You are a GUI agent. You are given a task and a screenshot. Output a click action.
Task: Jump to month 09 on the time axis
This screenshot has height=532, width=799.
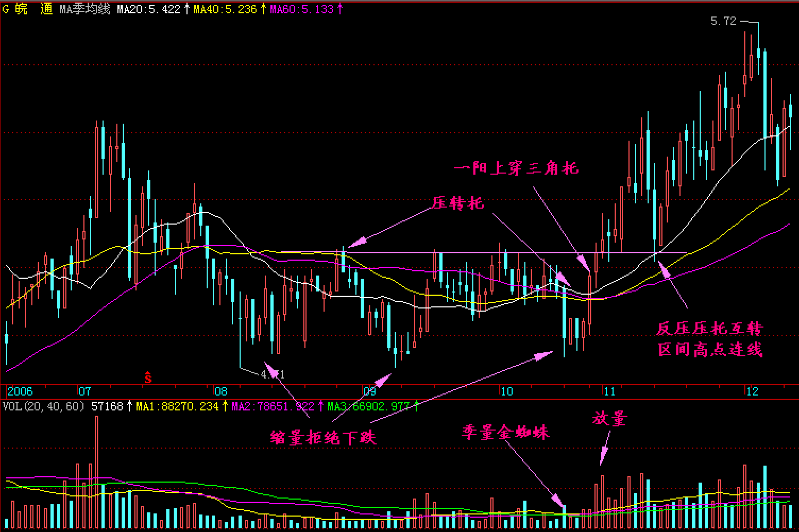(369, 391)
